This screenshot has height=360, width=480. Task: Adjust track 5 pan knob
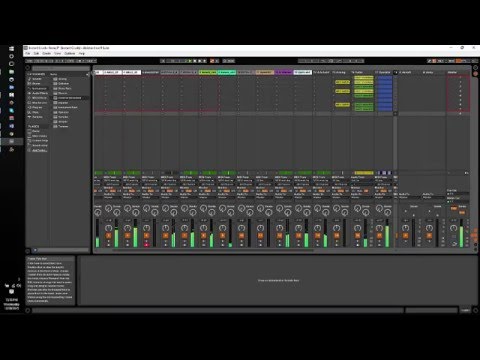tap(166, 228)
